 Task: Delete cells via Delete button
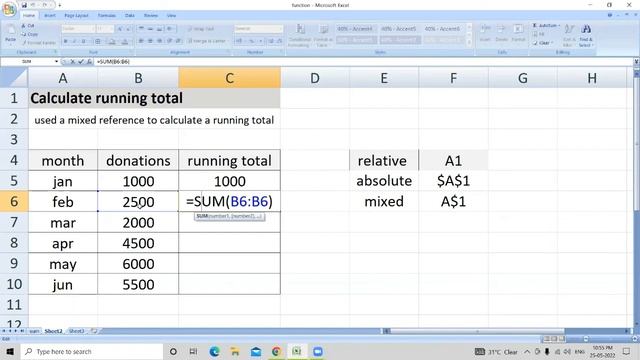(x=502, y=33)
